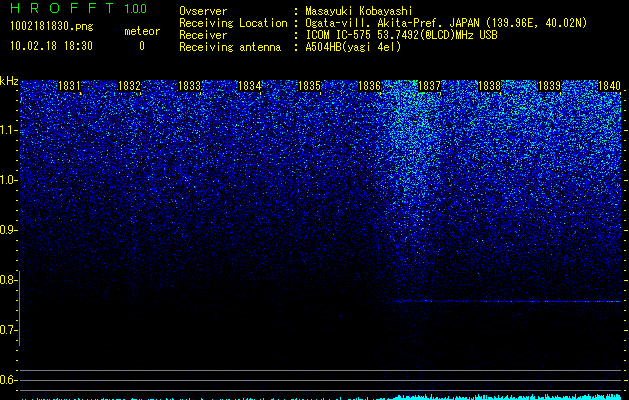
Task: Click the 'Receiver' field label
Action: [x=203, y=35]
